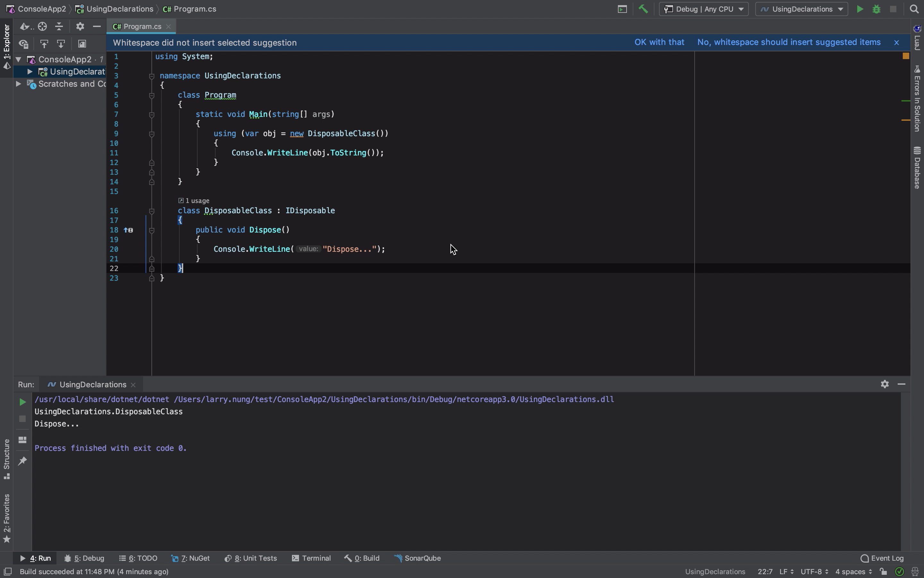Fold the DisposableClass block on line 16

click(151, 211)
